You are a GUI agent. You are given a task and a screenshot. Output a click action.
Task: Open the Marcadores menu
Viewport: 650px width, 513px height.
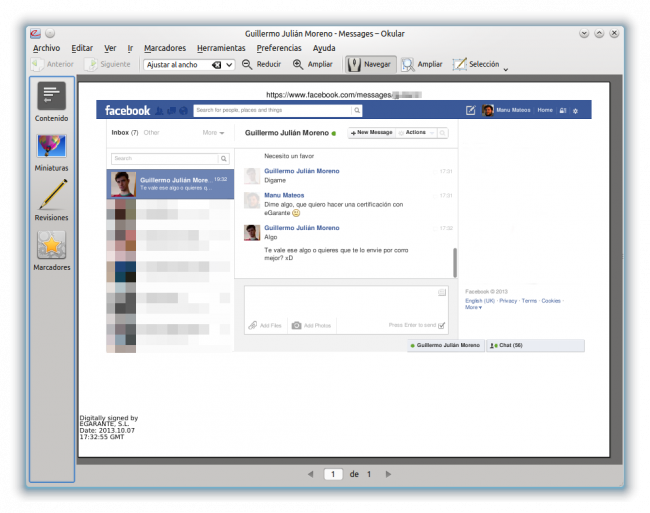165,48
